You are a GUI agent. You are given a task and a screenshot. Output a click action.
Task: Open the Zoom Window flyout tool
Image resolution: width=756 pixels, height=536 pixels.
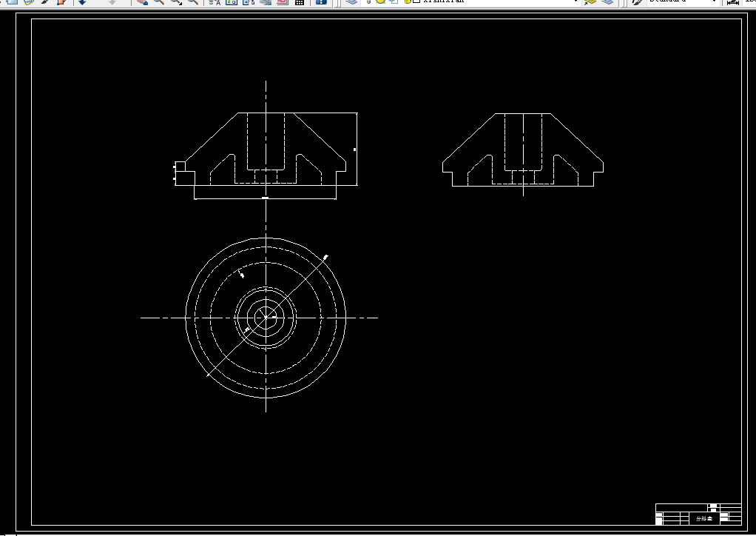click(x=176, y=2)
